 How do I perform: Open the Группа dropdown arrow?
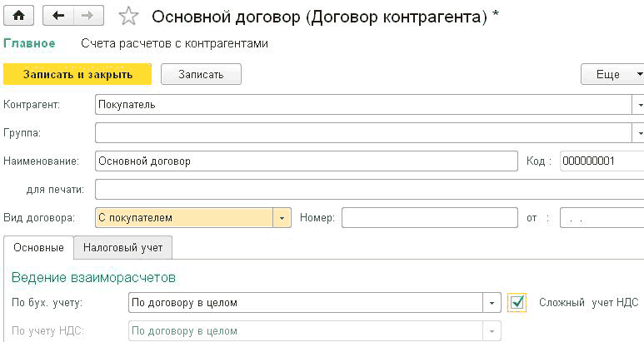639,132
